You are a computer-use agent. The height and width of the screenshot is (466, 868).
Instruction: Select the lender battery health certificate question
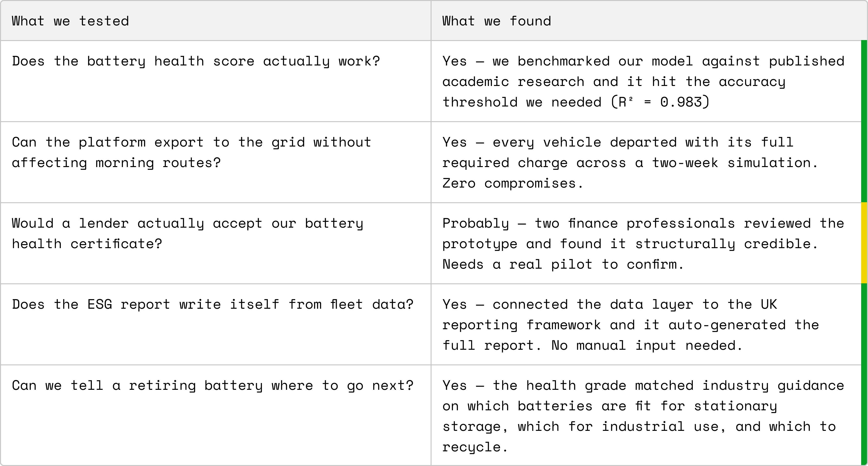click(x=216, y=244)
